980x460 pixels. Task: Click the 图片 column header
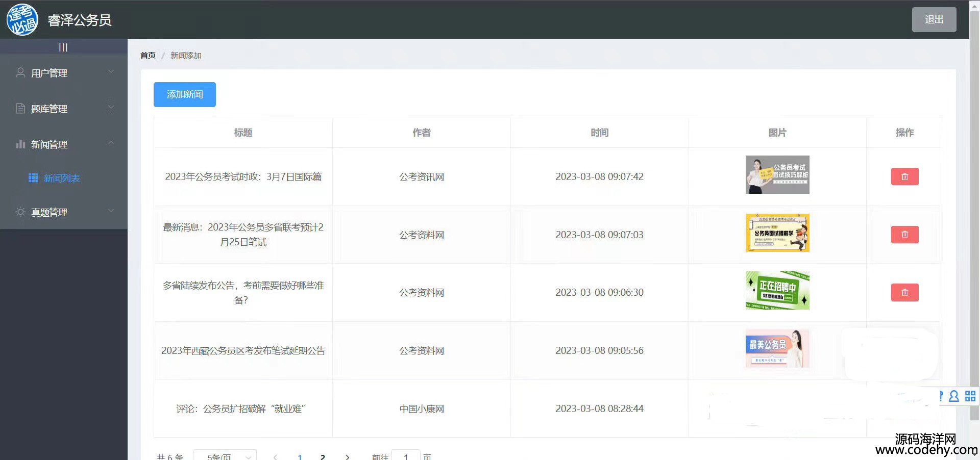coord(777,133)
